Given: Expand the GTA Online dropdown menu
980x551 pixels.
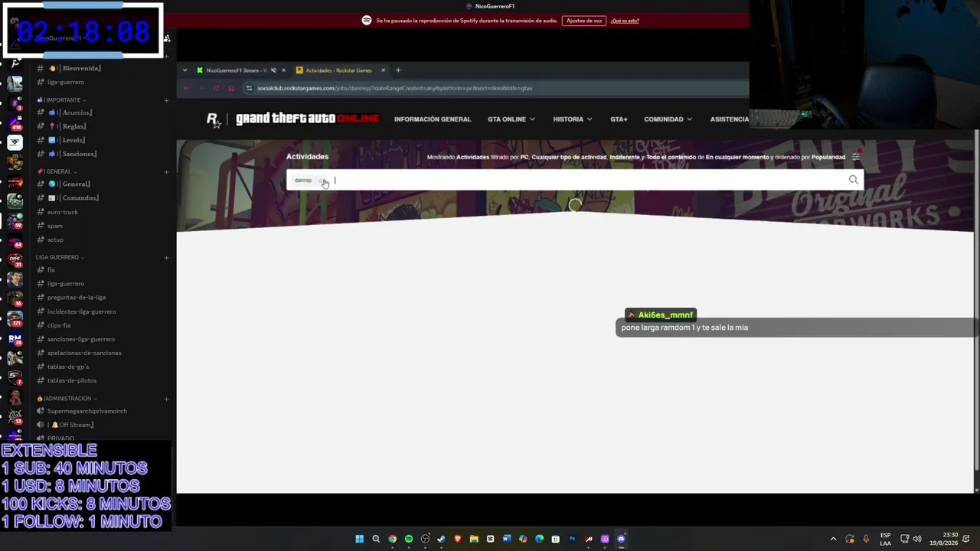Looking at the screenshot, I should click(511, 119).
